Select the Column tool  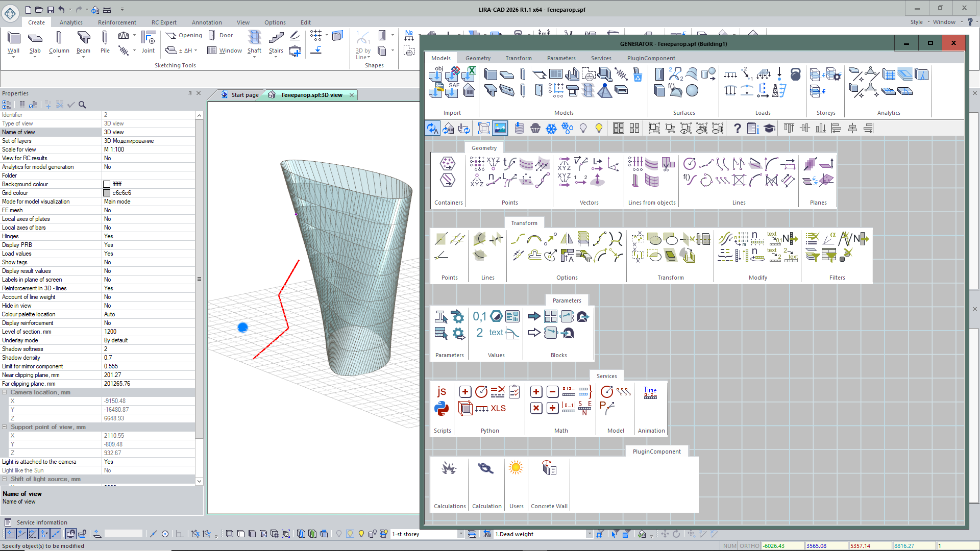point(59,42)
